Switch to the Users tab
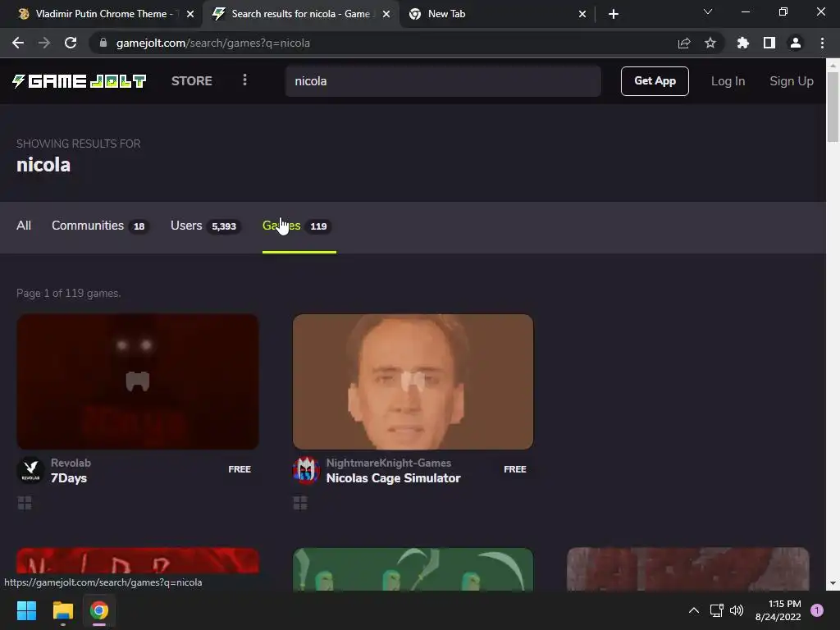840x630 pixels. point(205,226)
